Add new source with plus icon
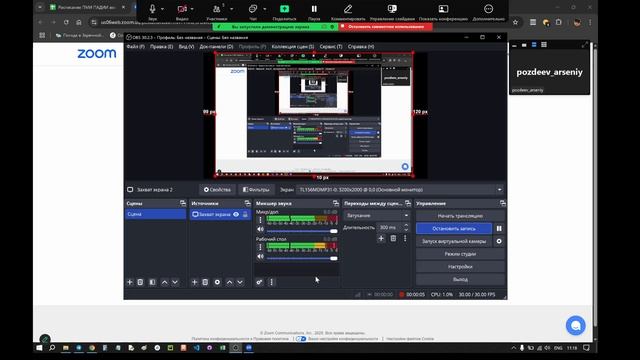The width and height of the screenshot is (640, 360). 194,282
